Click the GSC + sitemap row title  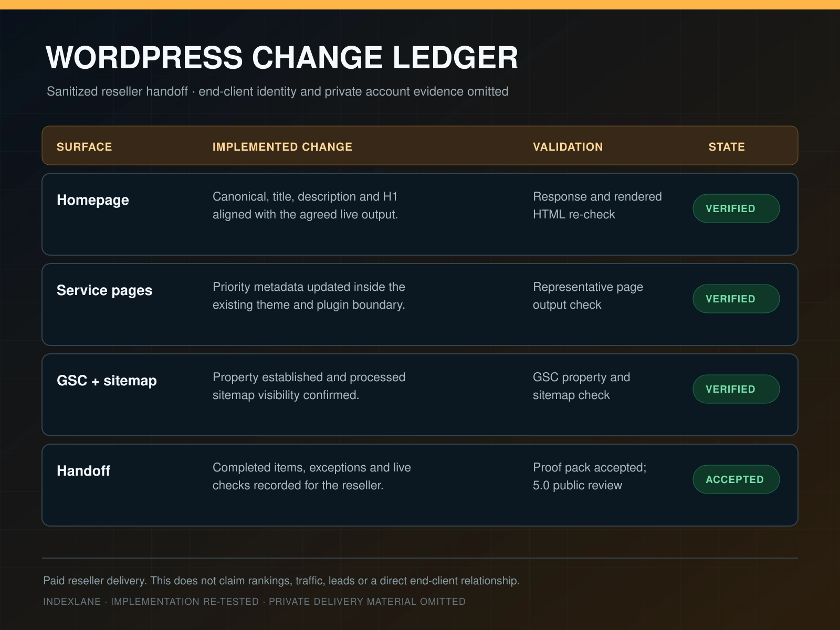107,381
